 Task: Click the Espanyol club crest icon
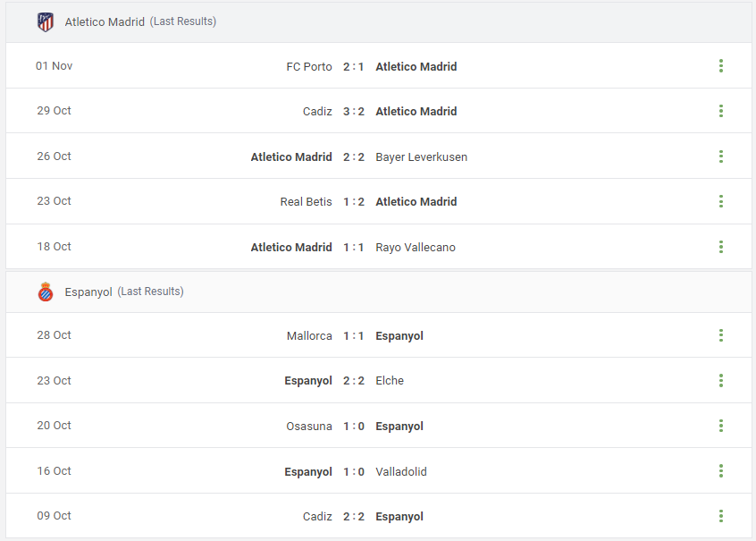[46, 292]
